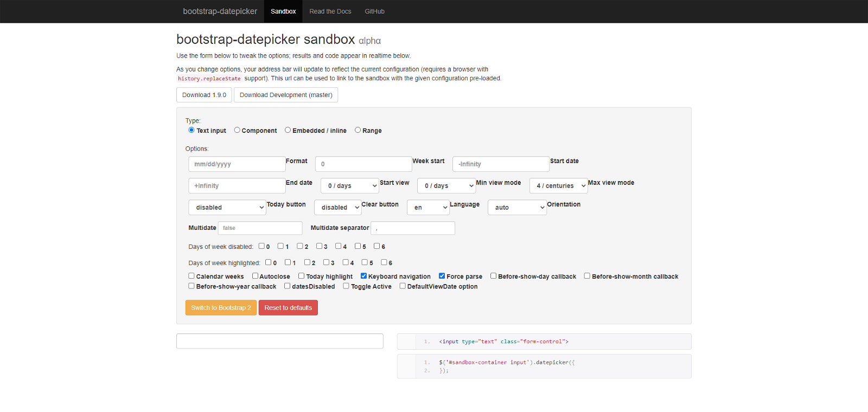Focus the End date input field

pyautogui.click(x=237, y=186)
